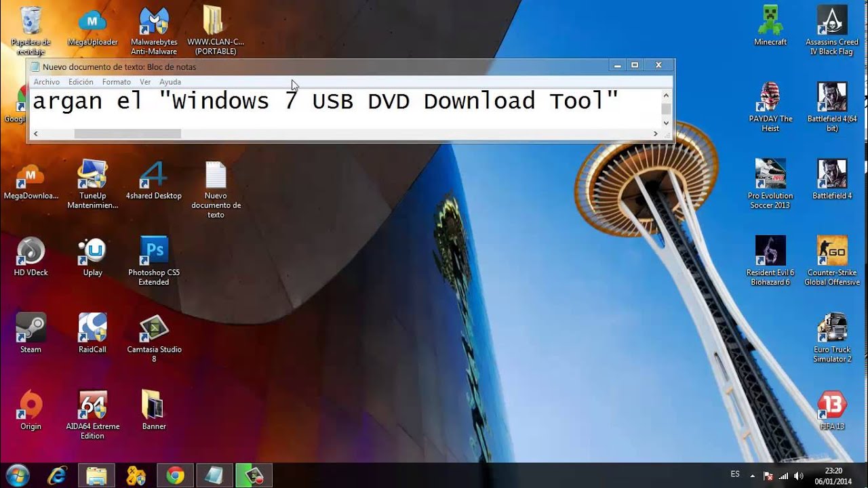Open the Ver menu in Notepad
Viewport: 868px width, 488px height.
click(145, 82)
